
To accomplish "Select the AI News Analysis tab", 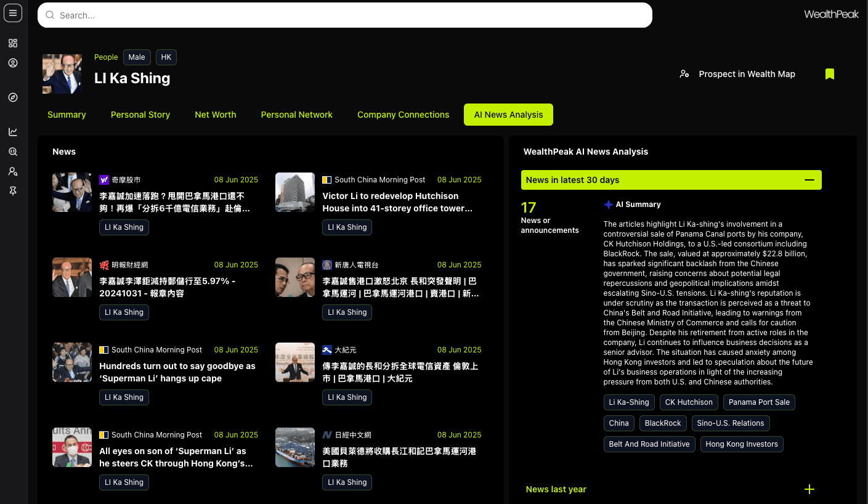I will tap(508, 115).
